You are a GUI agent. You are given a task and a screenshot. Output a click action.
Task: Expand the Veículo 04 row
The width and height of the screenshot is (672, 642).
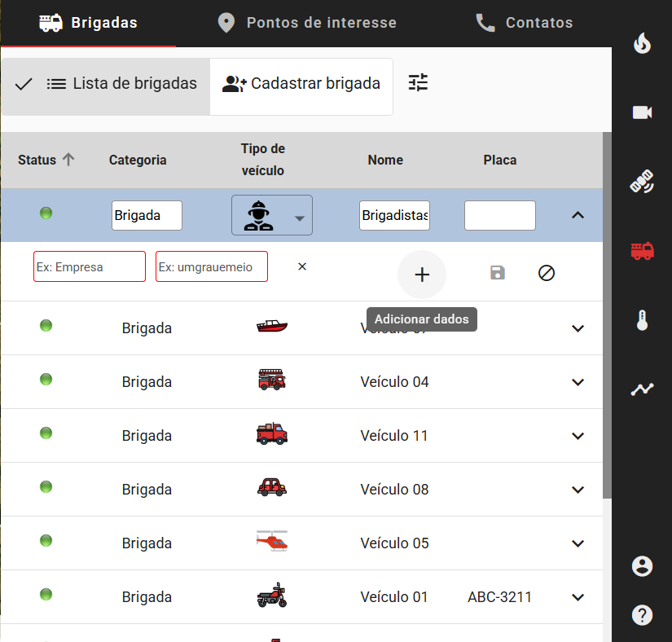click(578, 382)
